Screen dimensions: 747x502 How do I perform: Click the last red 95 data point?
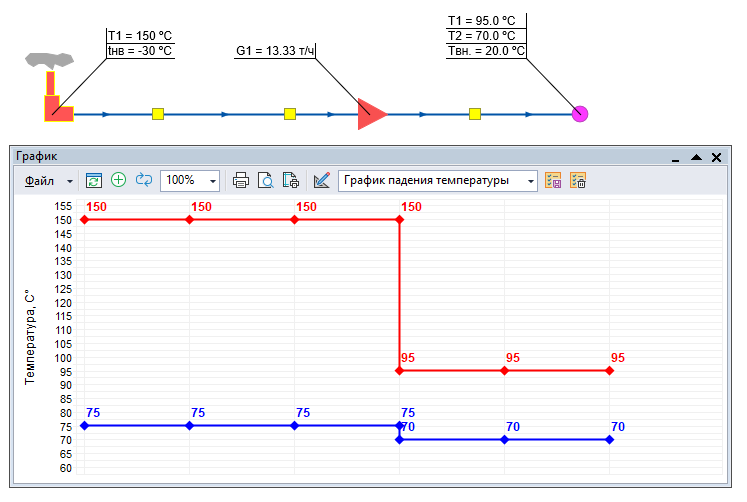pos(610,371)
